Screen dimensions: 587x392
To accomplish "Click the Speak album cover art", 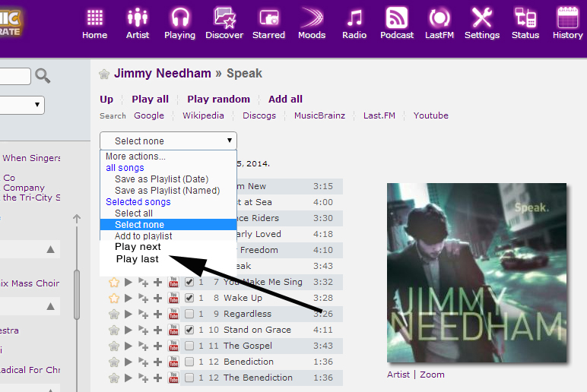I will click(x=476, y=273).
